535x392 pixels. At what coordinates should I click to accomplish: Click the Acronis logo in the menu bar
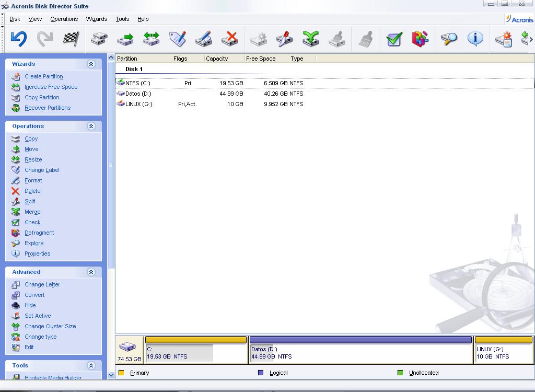pyautogui.click(x=520, y=19)
